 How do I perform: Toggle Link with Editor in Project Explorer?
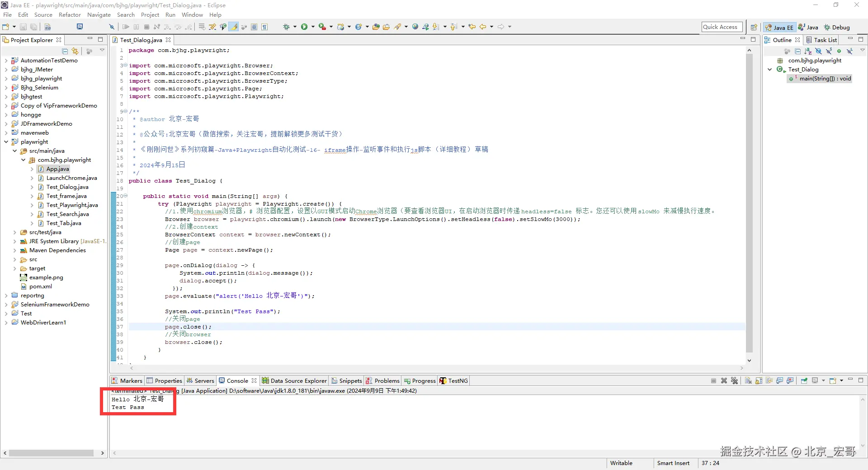pos(75,51)
